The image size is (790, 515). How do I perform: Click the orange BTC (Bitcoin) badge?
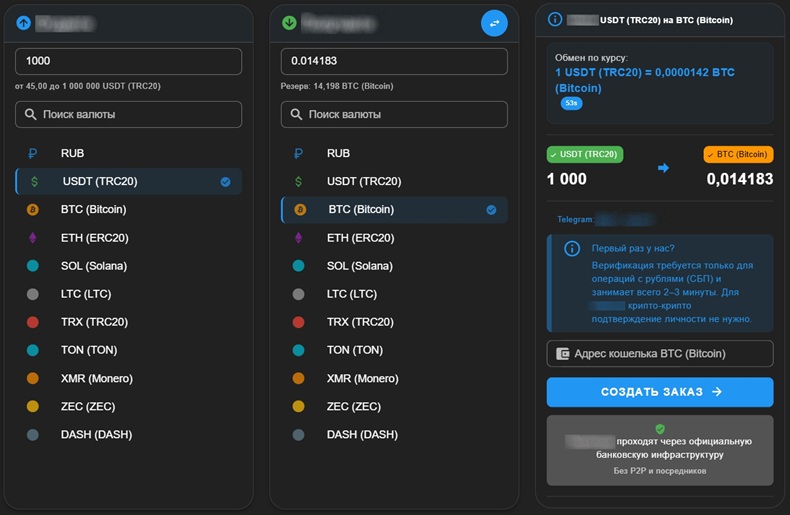[737, 155]
